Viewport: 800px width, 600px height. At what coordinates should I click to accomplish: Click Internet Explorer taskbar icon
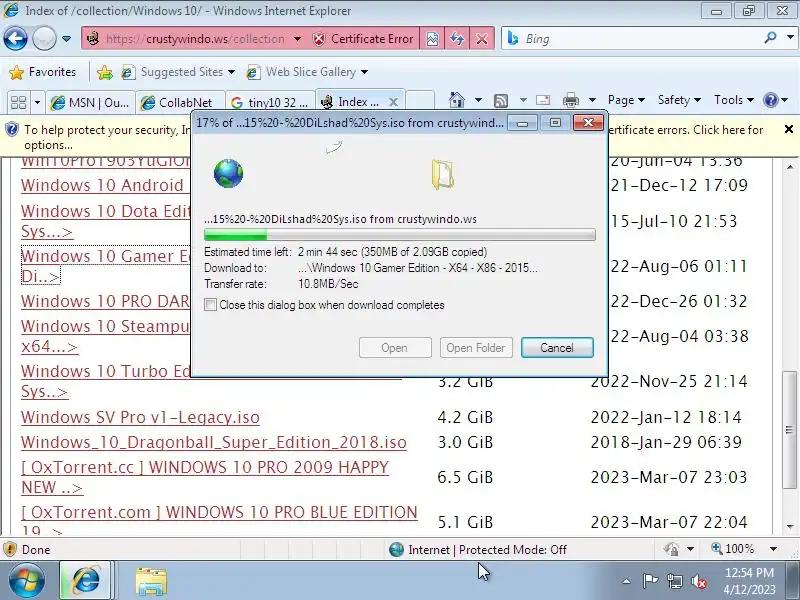86,581
